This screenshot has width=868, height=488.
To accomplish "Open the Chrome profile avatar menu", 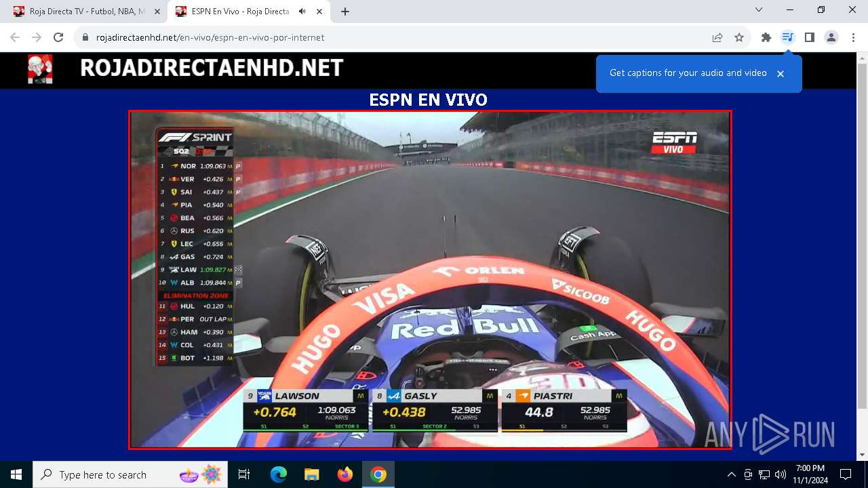I will (831, 38).
